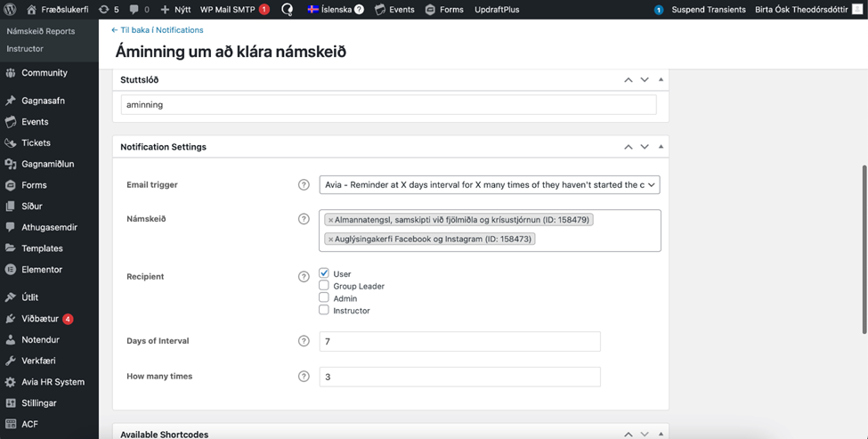Click help icon next to Recipient
Image resolution: width=868 pixels, height=439 pixels.
(x=304, y=277)
